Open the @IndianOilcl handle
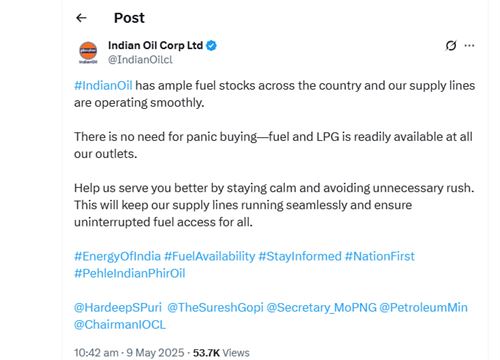This screenshot has width=500, height=360. 140,60
